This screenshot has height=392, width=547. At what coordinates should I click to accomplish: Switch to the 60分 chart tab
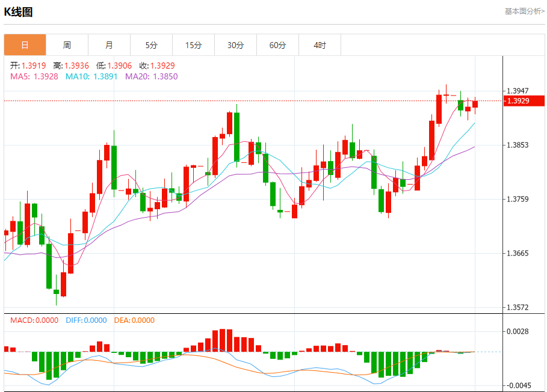click(x=277, y=45)
